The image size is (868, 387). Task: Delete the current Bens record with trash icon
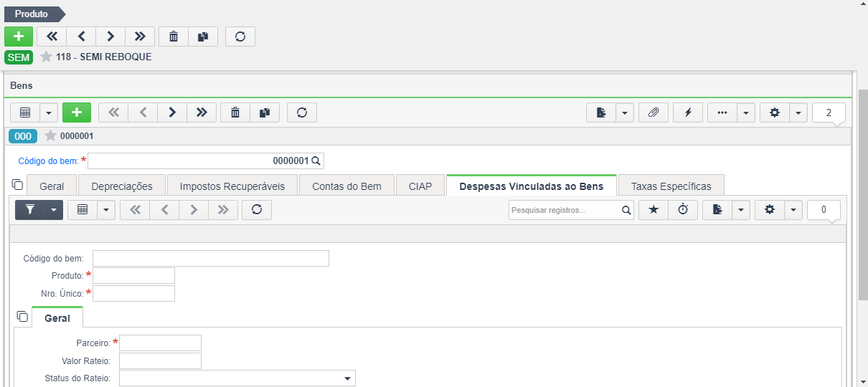point(235,113)
